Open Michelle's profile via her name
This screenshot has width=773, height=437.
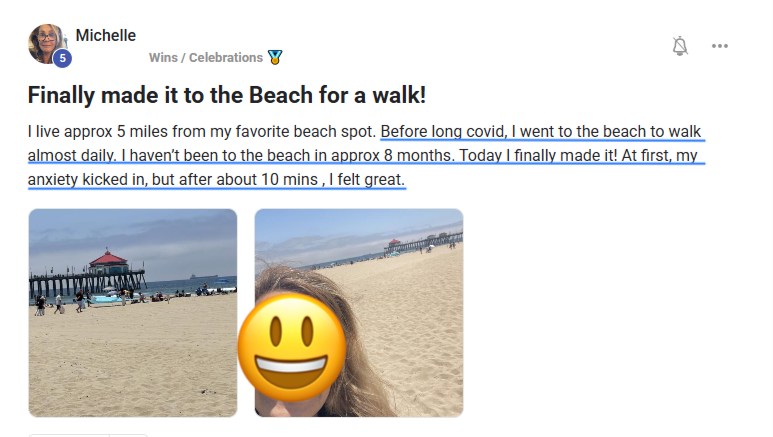pos(105,36)
